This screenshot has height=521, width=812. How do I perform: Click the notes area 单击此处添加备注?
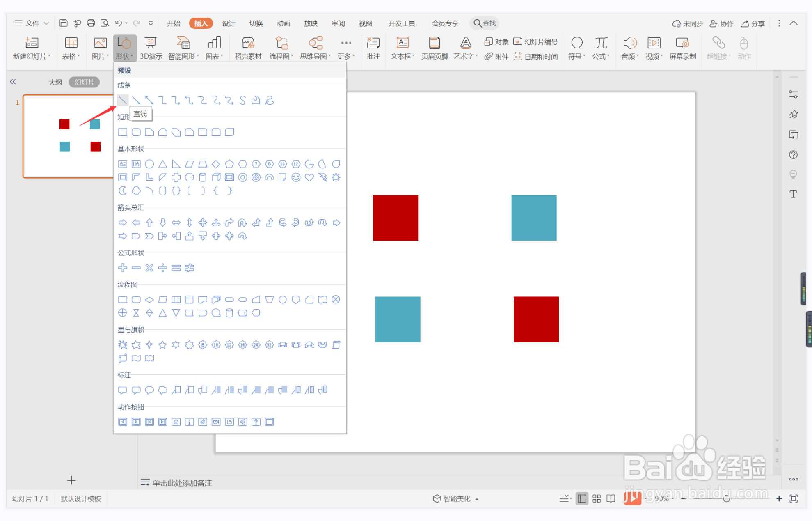pos(182,483)
